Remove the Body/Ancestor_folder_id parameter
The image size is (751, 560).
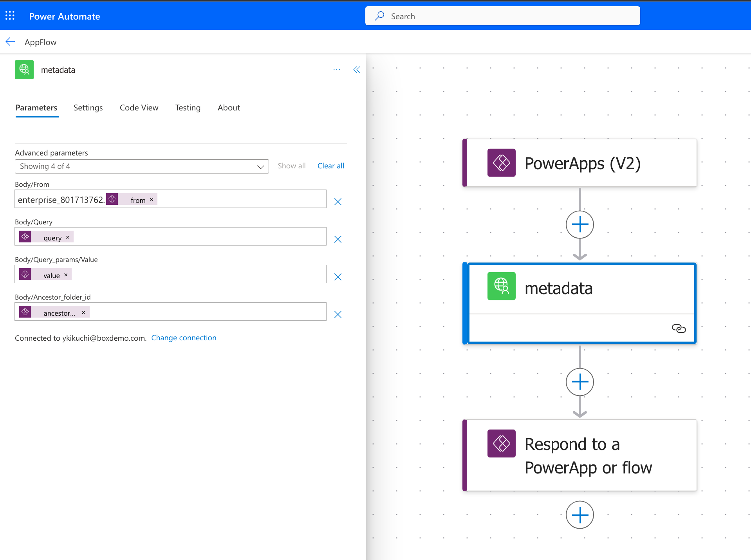click(338, 314)
